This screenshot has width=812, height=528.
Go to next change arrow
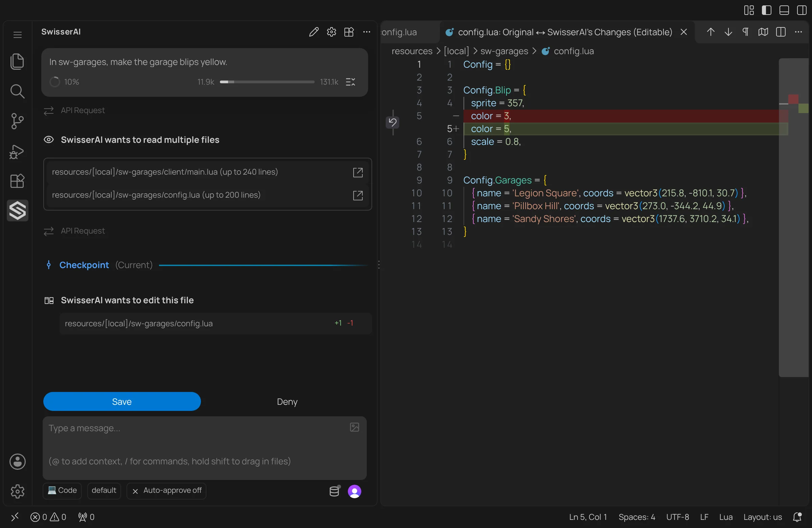tap(728, 32)
